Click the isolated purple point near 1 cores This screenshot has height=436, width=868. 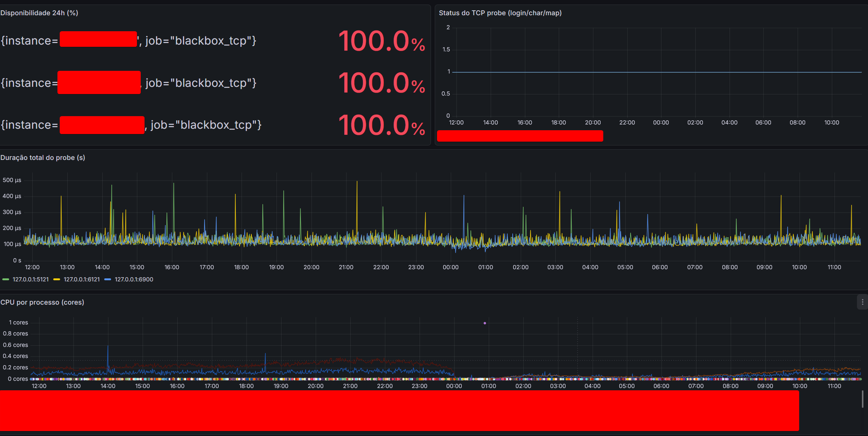click(x=485, y=323)
